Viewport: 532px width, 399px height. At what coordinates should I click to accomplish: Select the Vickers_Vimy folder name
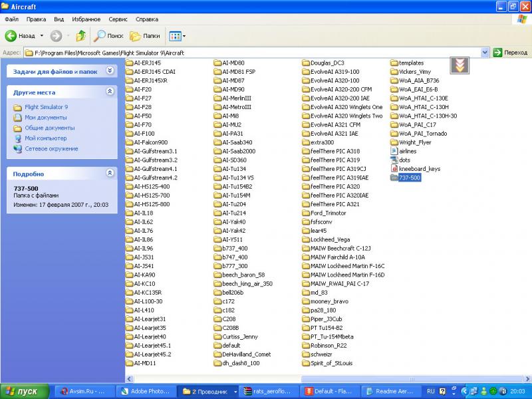pos(415,72)
